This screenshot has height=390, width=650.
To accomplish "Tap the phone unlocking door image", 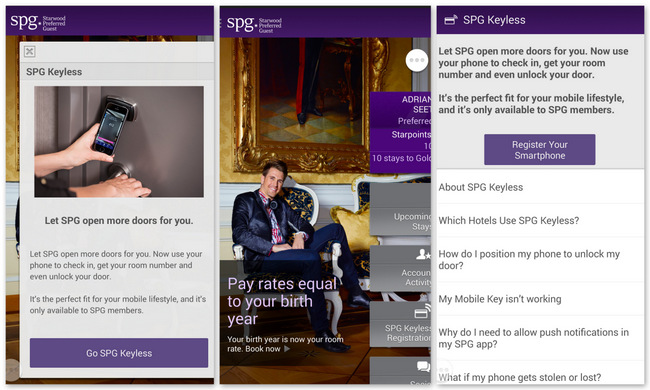I will pyautogui.click(x=119, y=141).
